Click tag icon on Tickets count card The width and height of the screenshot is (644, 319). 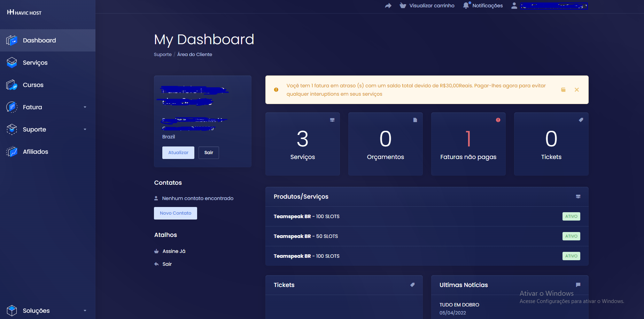coord(581,120)
